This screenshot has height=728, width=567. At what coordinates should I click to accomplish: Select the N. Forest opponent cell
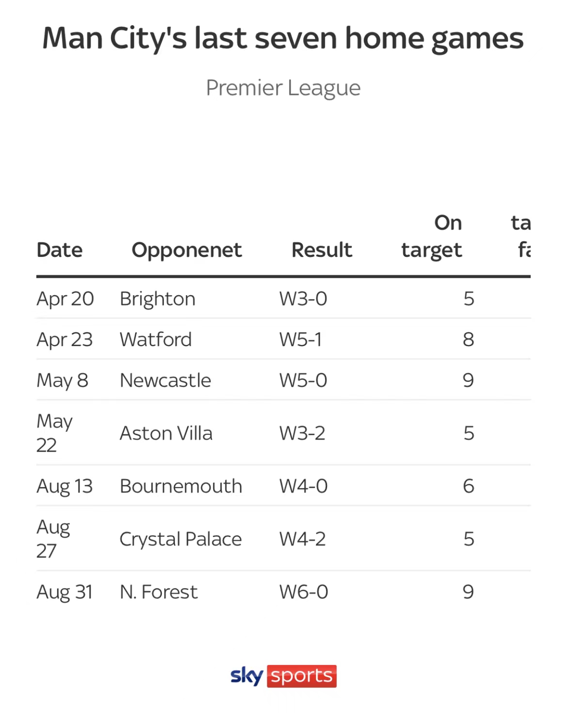[158, 592]
